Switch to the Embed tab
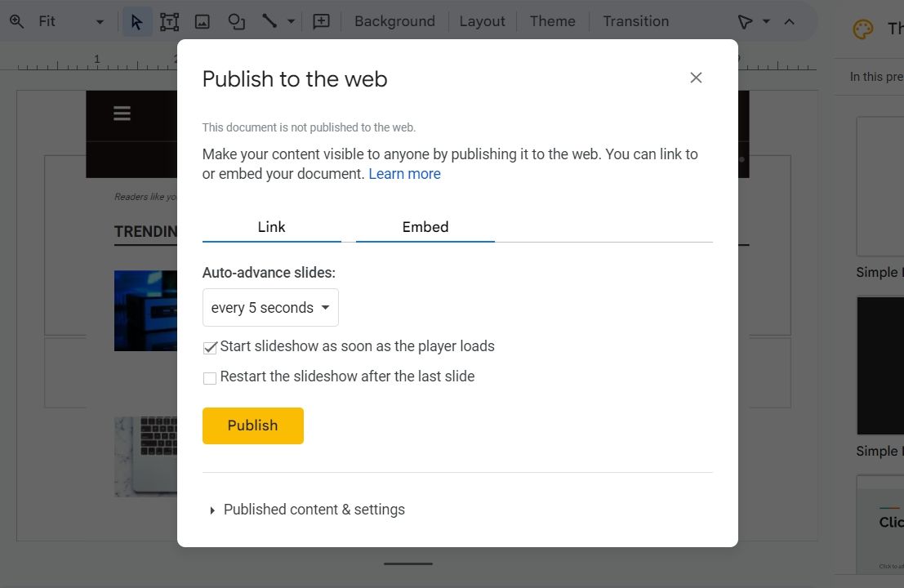 425,227
